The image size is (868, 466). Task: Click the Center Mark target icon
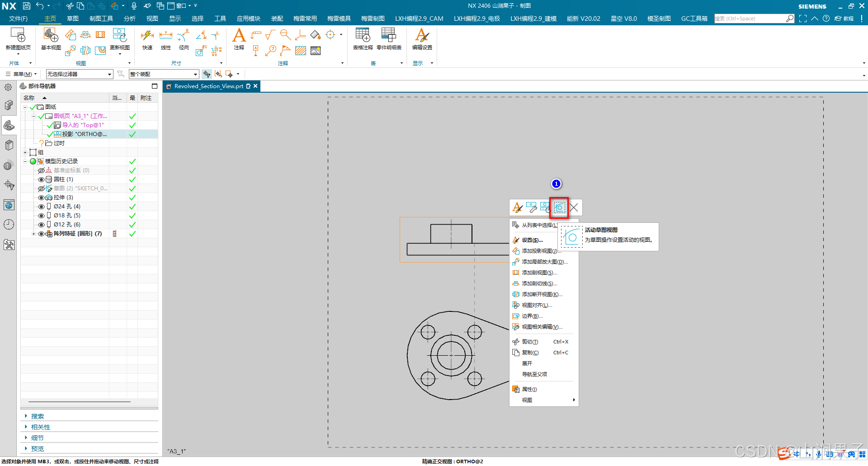pyautogui.click(x=330, y=35)
